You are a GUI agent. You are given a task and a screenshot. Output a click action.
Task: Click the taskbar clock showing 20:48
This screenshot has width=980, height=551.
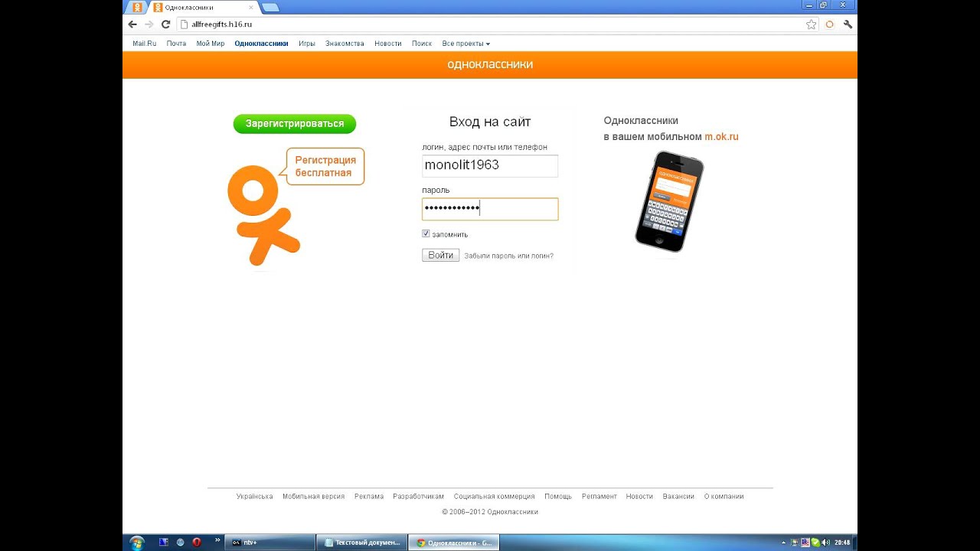(x=842, y=543)
